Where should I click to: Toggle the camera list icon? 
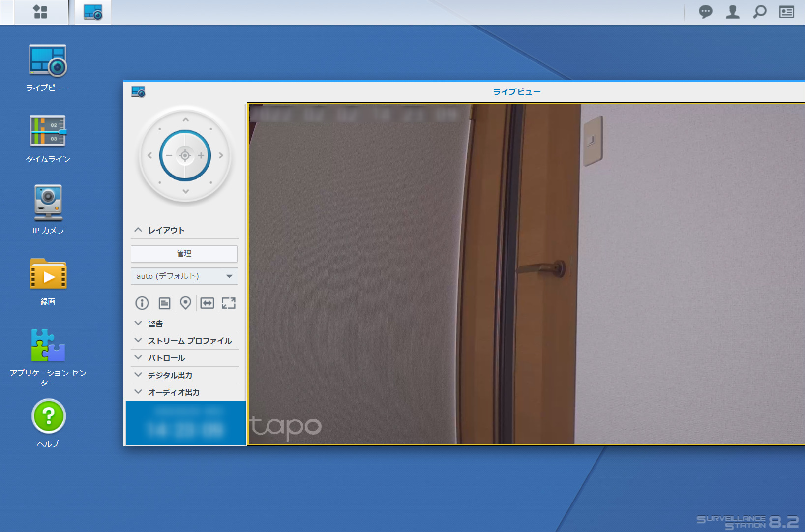coord(164,303)
